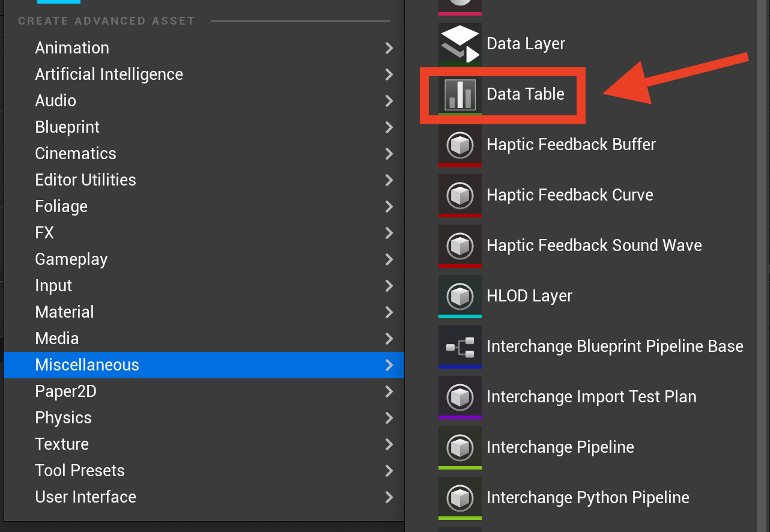Click the Data Layer stacked layers icon
Viewport: 770px width, 532px height.
click(x=460, y=44)
